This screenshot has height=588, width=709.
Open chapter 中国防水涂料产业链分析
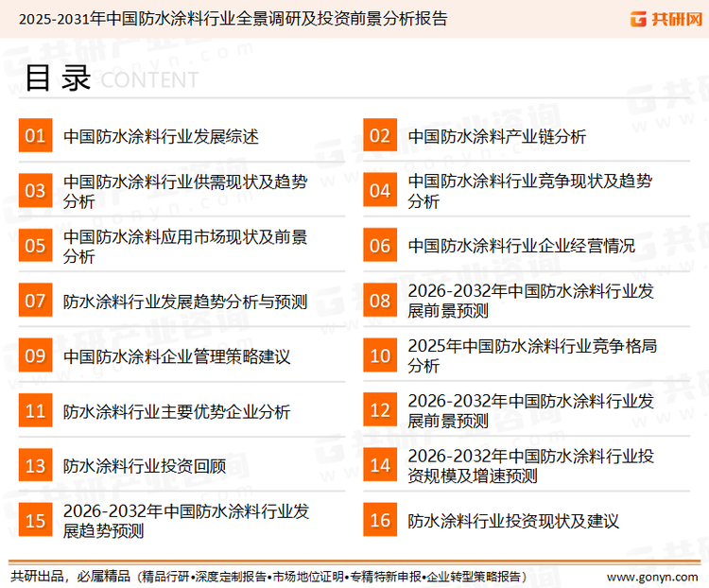[x=497, y=136]
